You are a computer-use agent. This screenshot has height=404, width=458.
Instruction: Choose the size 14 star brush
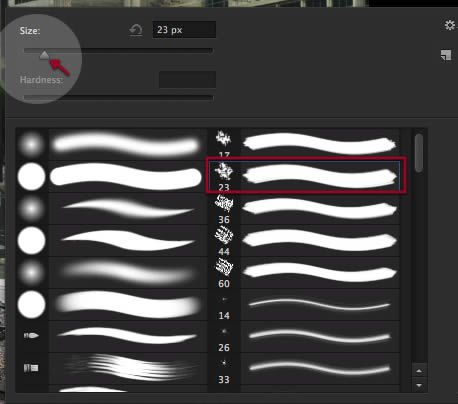pos(304,305)
